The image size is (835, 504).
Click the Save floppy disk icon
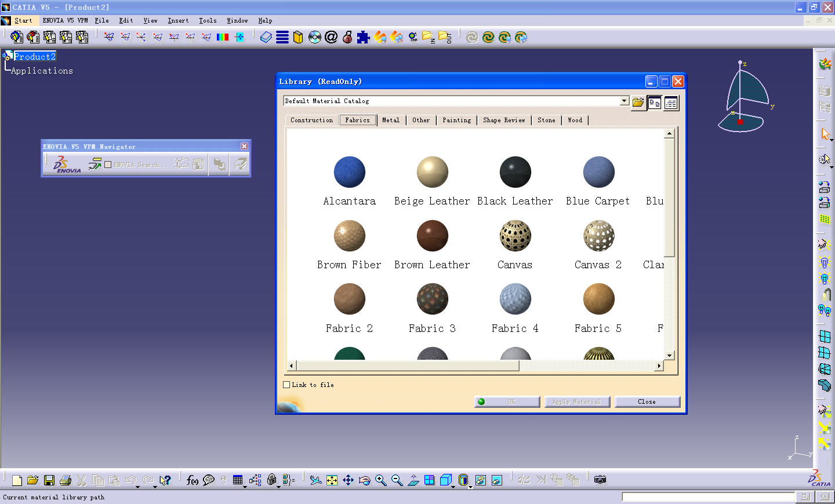tap(49, 480)
